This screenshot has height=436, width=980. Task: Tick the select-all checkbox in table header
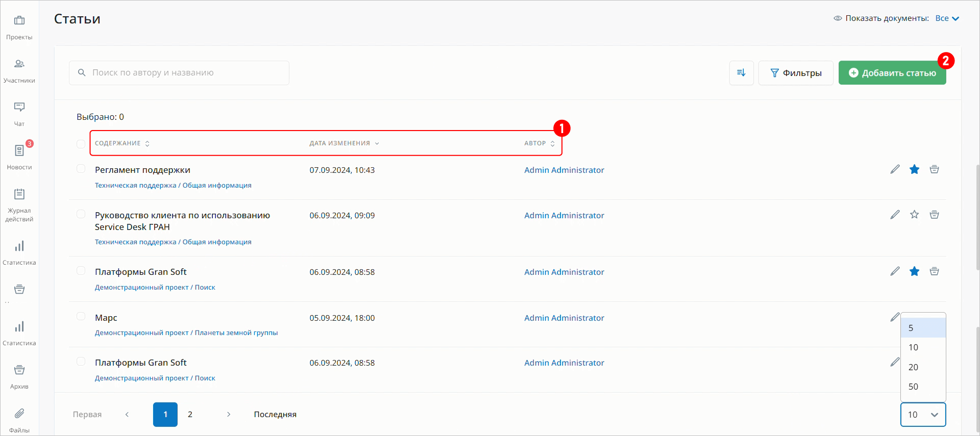(81, 144)
